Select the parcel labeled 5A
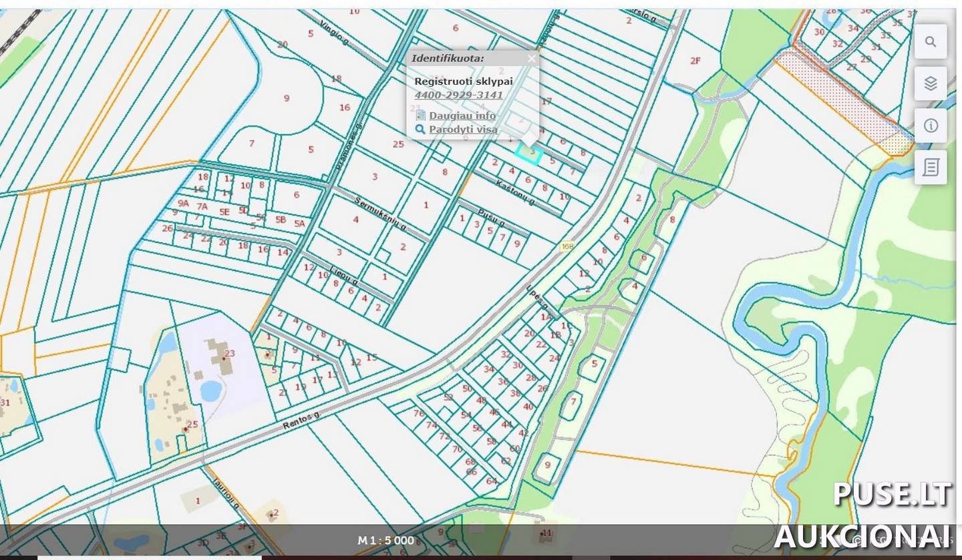This screenshot has height=560, width=962. 299,224
